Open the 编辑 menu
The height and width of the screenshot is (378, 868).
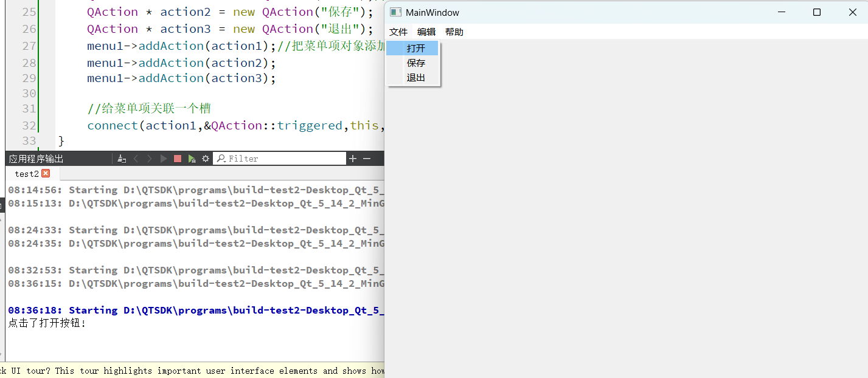click(x=426, y=32)
